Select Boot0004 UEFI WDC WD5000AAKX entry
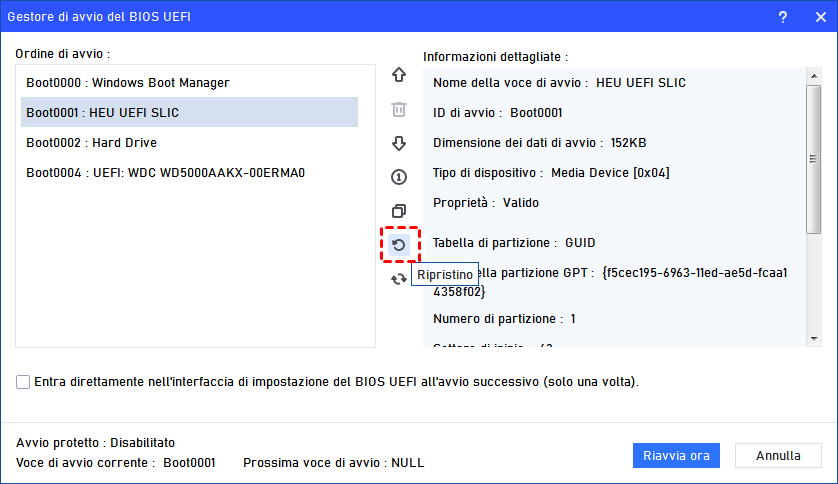This screenshot has width=838, height=484. tap(165, 173)
